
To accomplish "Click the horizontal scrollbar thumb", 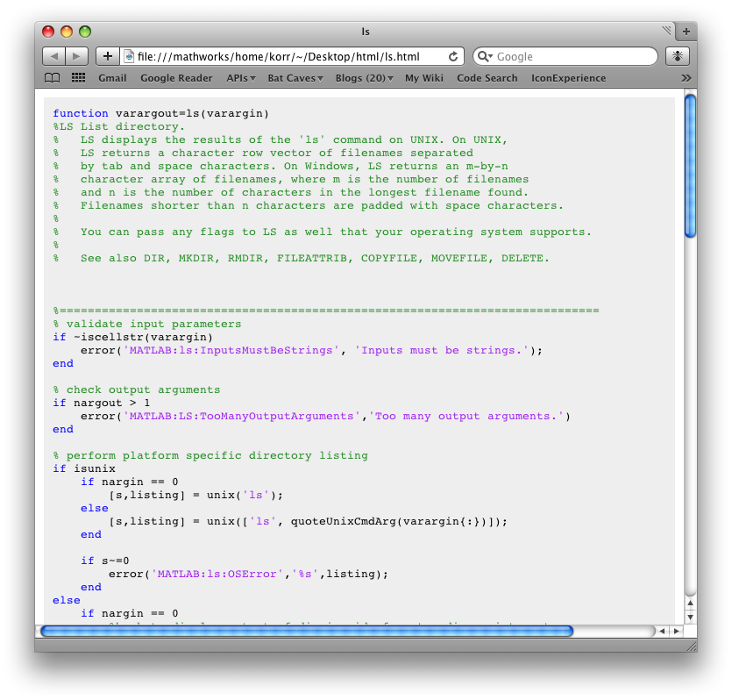I will click(x=307, y=631).
